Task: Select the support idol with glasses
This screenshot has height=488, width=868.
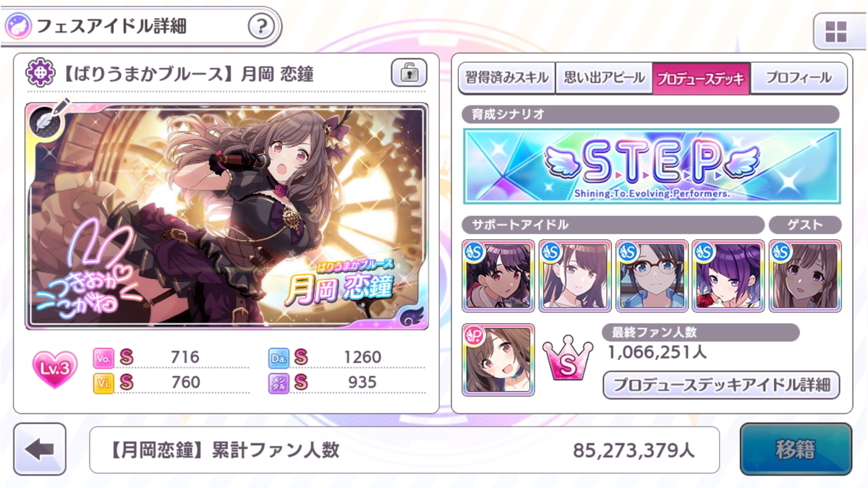Action: [x=652, y=276]
